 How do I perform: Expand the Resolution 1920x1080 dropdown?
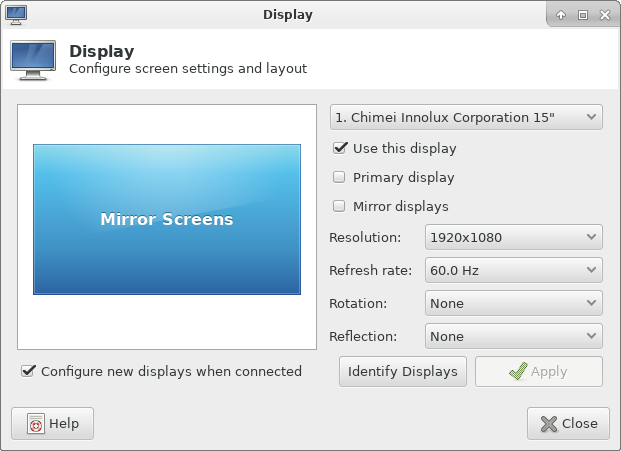pos(513,237)
